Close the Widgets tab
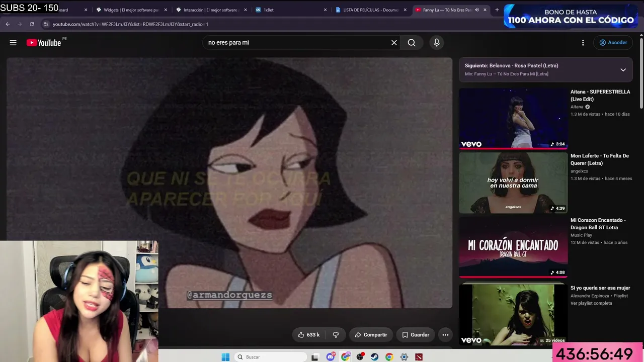 click(x=166, y=10)
